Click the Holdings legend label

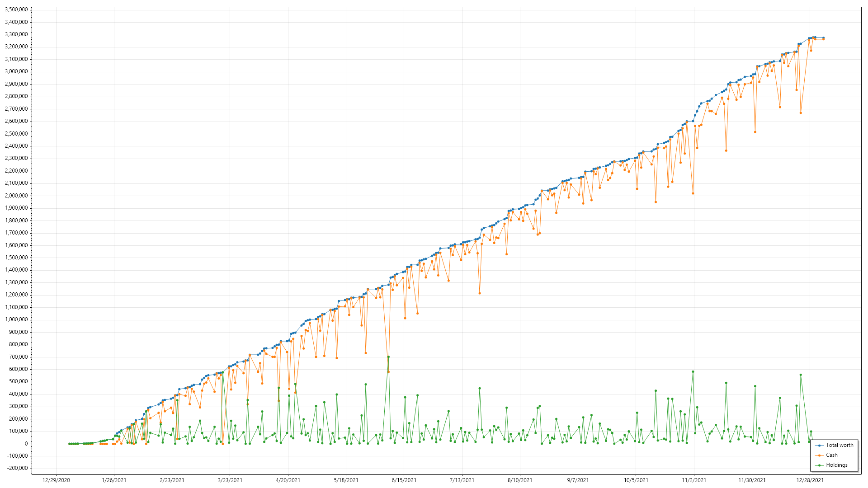(836, 465)
